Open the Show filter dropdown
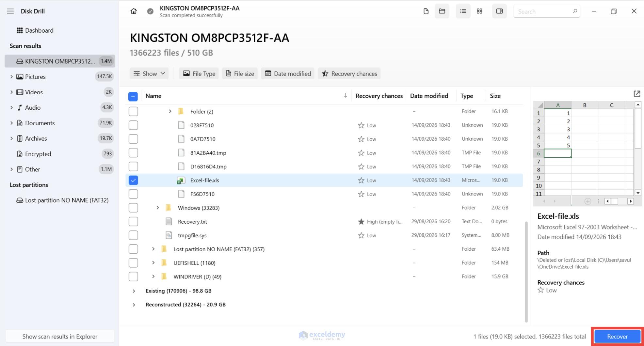Image resolution: width=644 pixels, height=346 pixels. click(x=149, y=73)
